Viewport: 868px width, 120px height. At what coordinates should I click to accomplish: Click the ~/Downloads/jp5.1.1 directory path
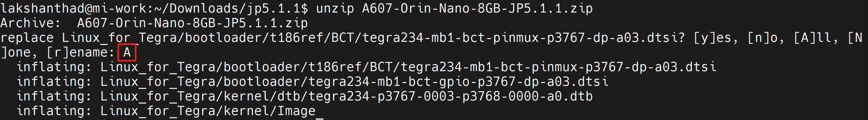pyautogui.click(x=227, y=8)
